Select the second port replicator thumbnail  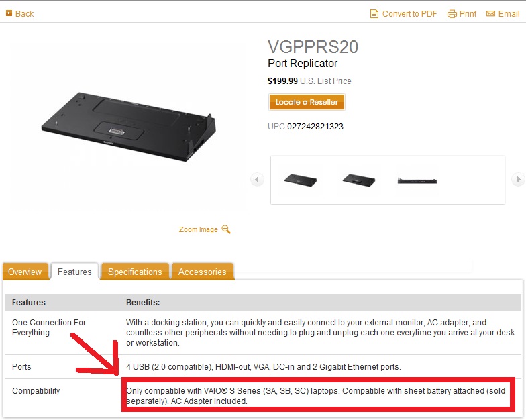click(x=358, y=180)
